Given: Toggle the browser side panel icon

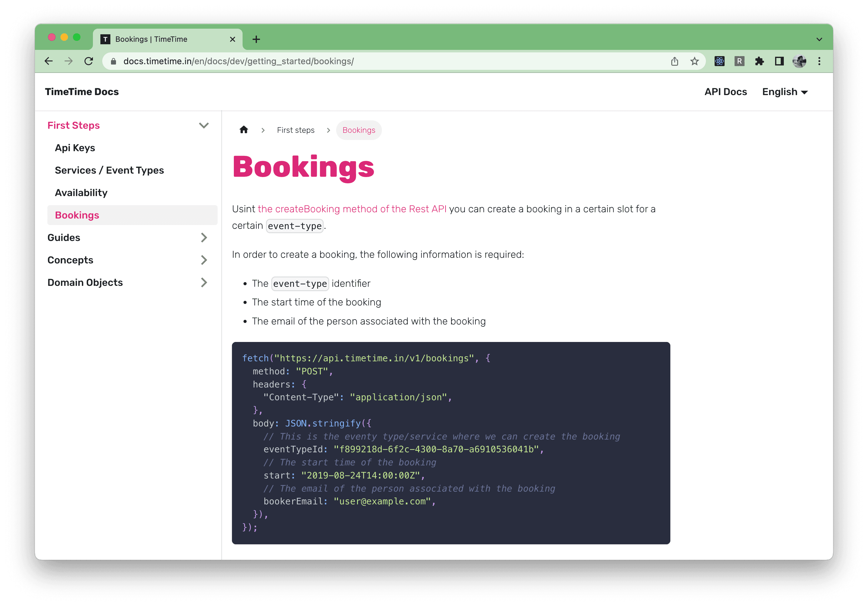Looking at the screenshot, I should pos(779,61).
